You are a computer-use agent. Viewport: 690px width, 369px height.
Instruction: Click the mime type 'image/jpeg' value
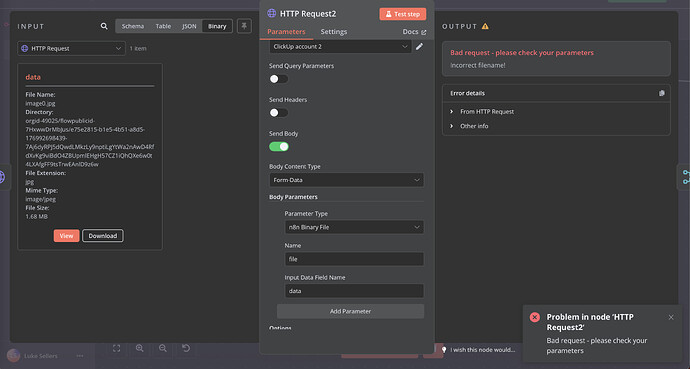pyautogui.click(x=40, y=199)
